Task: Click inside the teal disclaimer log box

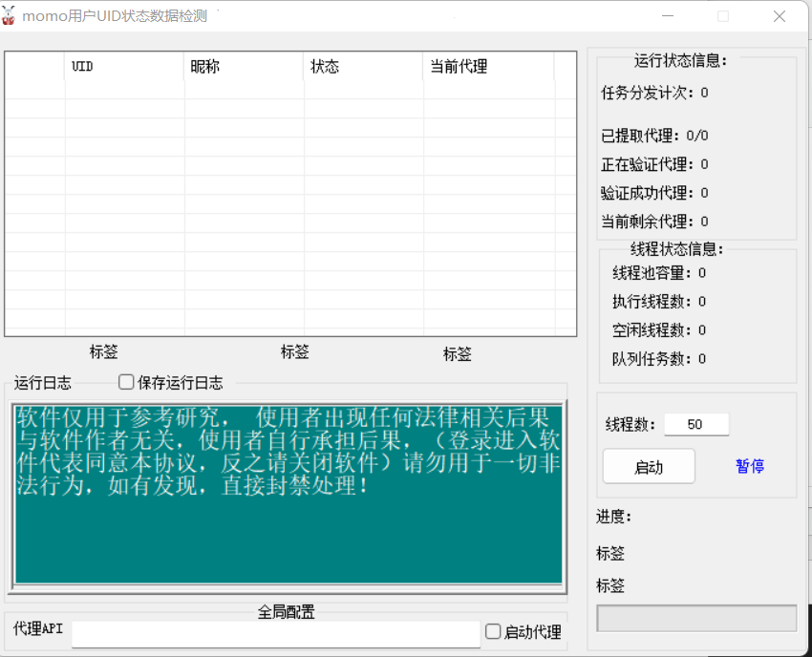Action: (x=287, y=535)
